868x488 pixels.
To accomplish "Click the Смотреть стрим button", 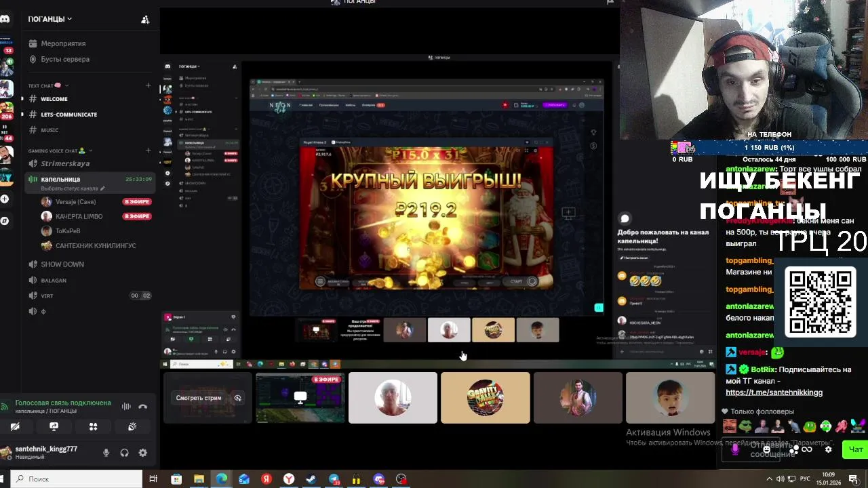I will point(199,398).
